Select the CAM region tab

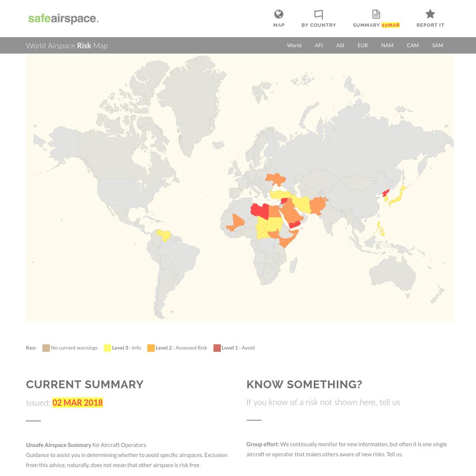point(413,46)
